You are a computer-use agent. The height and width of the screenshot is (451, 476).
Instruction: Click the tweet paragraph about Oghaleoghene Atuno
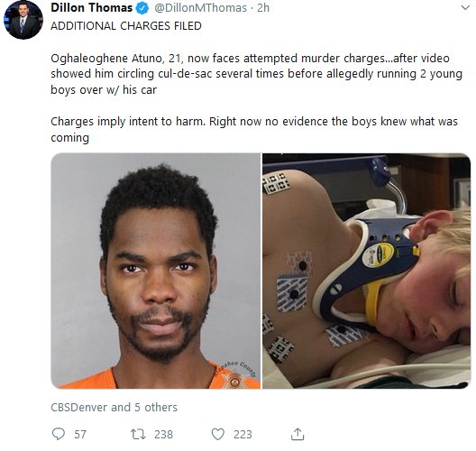pyautogui.click(x=256, y=74)
